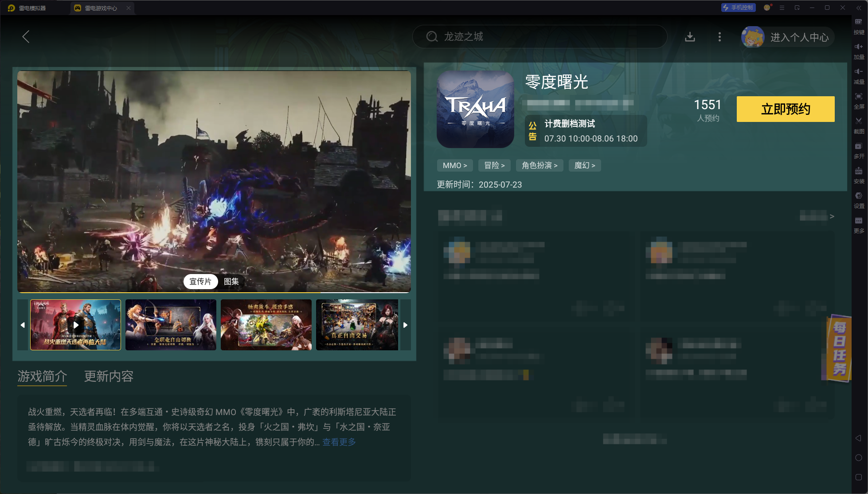Open the 角色扮演 tag category
868x494 pixels.
coord(540,165)
